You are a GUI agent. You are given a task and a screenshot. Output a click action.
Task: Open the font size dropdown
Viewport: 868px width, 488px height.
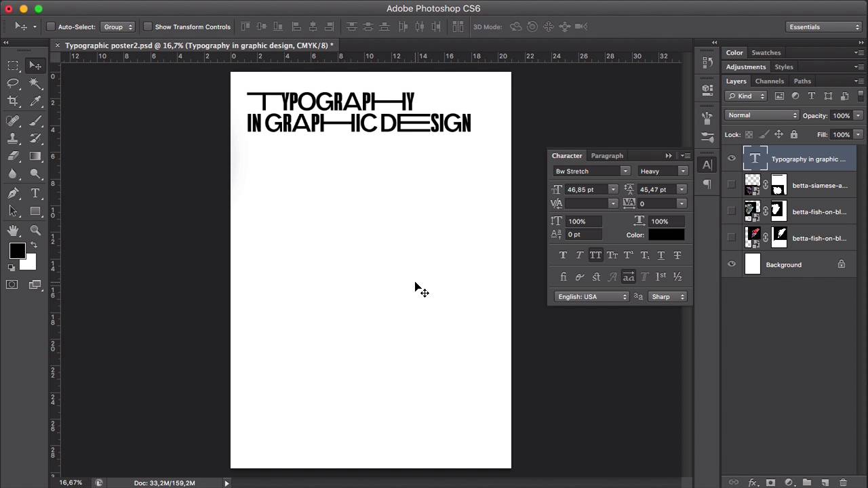[613, 189]
